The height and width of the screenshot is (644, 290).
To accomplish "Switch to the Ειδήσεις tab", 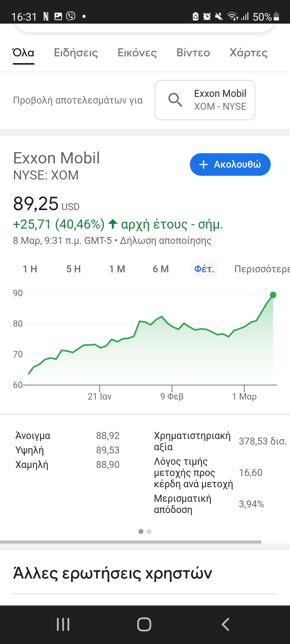I will (76, 53).
